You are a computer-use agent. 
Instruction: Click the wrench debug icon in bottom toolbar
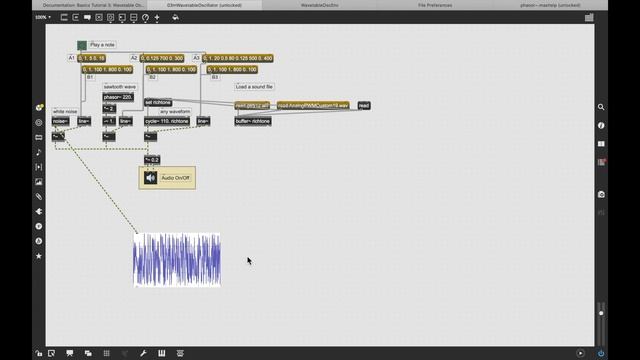(x=143, y=353)
